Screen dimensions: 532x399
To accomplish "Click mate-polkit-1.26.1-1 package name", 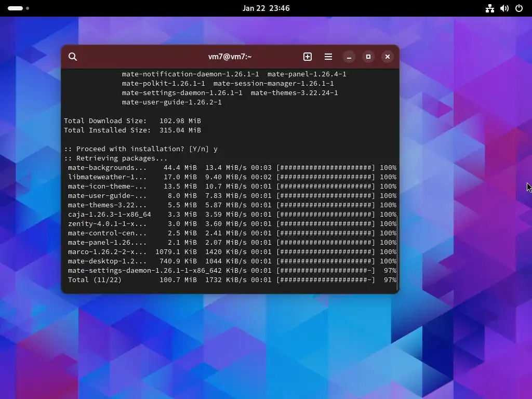I will 163,84.
